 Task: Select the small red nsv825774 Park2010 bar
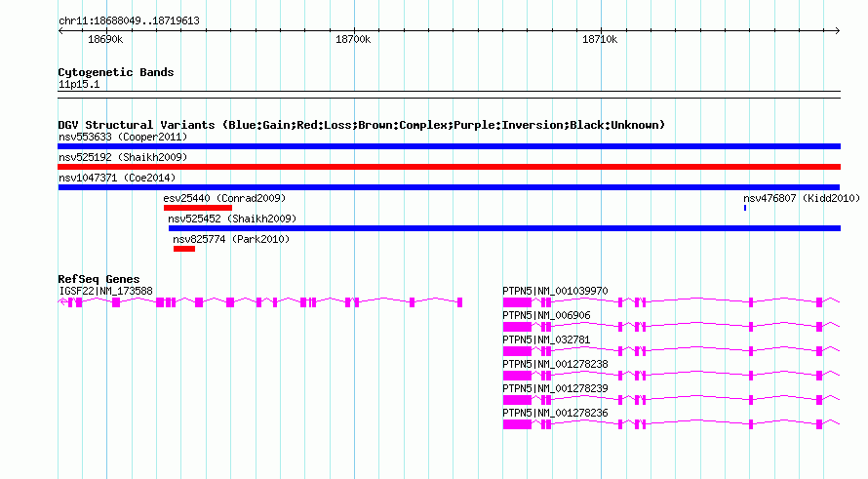(x=183, y=249)
